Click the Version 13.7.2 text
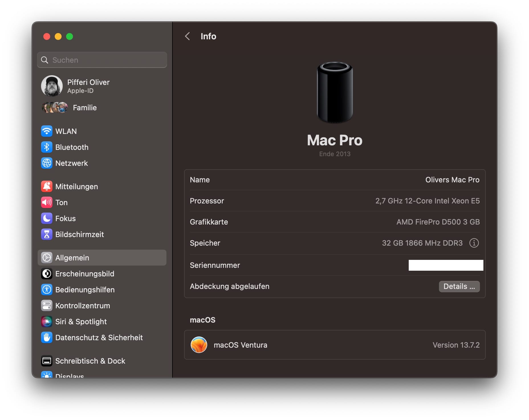The width and height of the screenshot is (529, 420). (456, 345)
